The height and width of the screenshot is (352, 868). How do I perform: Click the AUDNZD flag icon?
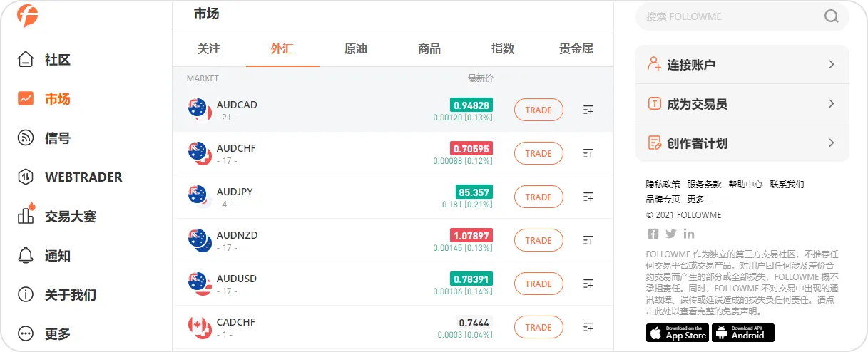(x=200, y=240)
